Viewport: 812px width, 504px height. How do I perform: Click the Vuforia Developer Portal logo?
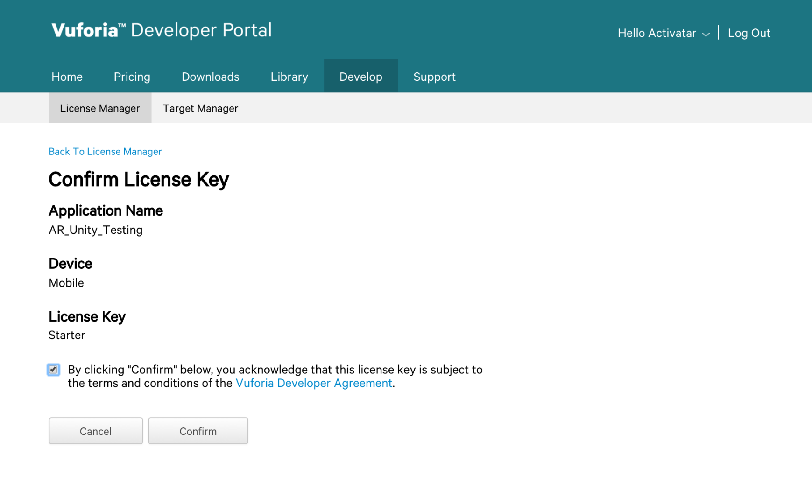pos(162,30)
